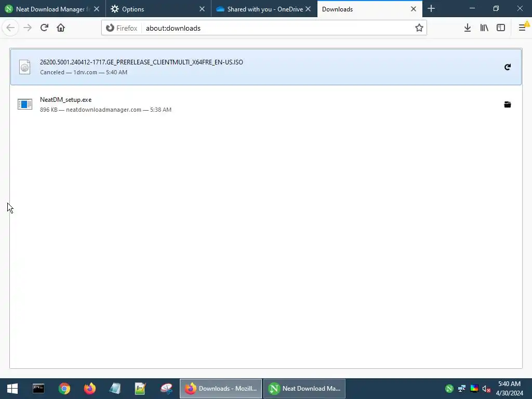Close the OneDrive tab
Image resolution: width=532 pixels, height=399 pixels.
[x=308, y=9]
